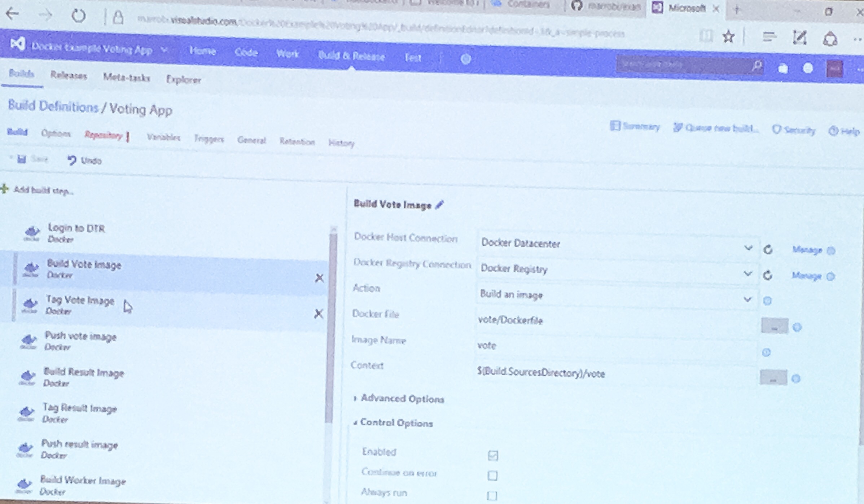864x504 pixels.
Task: Click the Docker icon of Build Worker Image
Action: [24, 485]
